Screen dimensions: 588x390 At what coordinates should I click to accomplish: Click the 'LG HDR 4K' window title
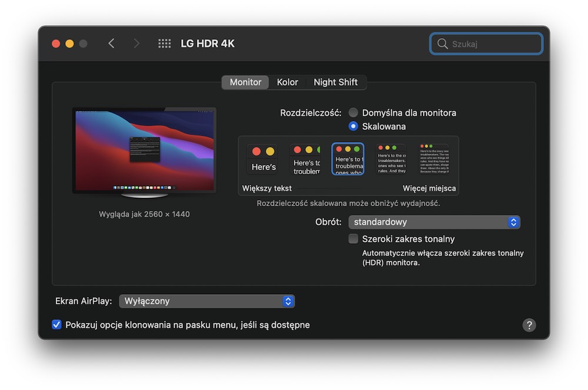pyautogui.click(x=208, y=43)
